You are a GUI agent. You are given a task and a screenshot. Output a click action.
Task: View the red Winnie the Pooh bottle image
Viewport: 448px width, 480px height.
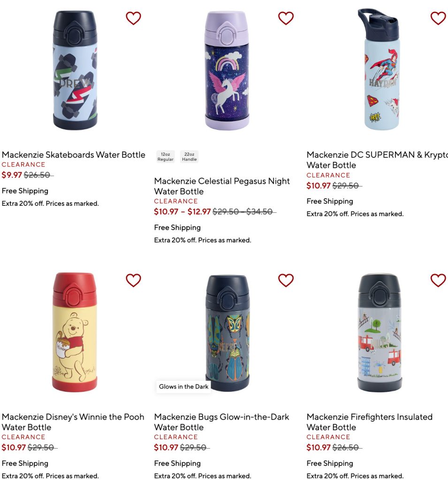[x=75, y=332]
